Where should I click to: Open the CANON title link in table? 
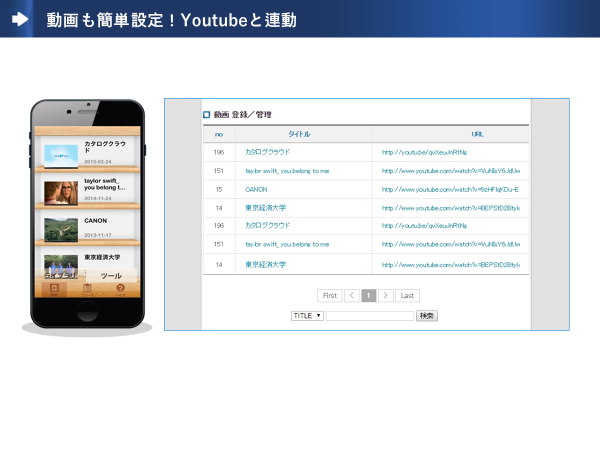(x=256, y=189)
